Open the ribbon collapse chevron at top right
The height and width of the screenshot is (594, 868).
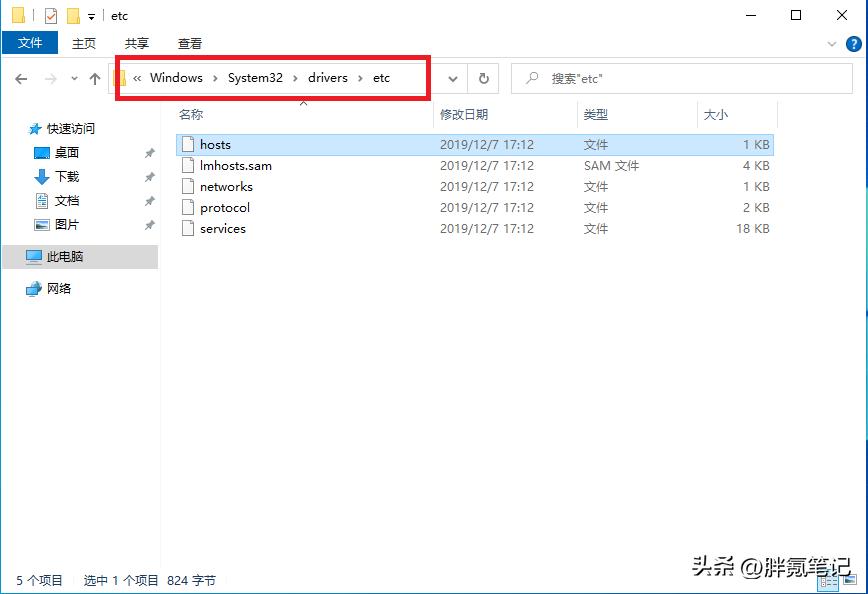(x=831, y=43)
